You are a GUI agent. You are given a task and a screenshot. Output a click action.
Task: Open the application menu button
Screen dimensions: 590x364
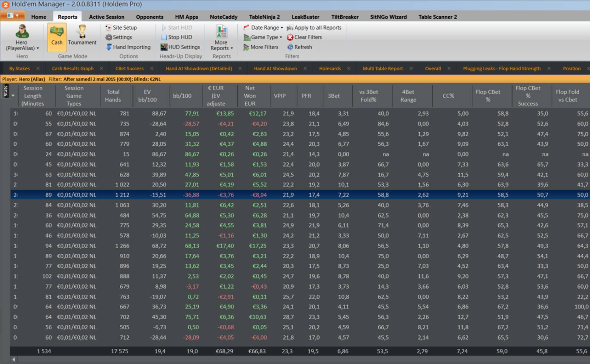(12, 16)
